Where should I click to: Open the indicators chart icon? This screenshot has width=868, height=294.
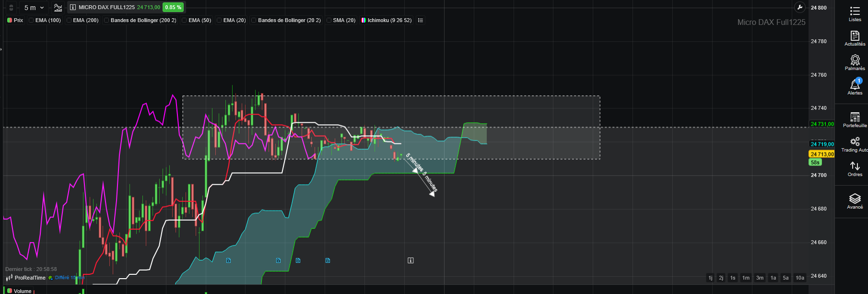58,7
